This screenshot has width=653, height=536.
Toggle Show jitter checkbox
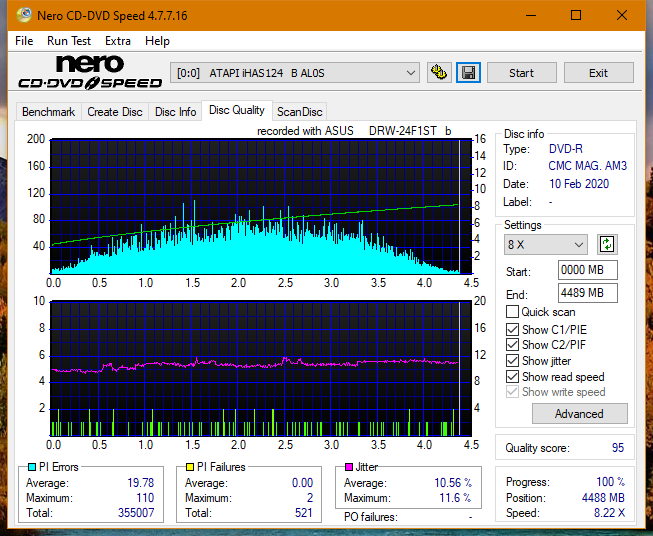(x=512, y=361)
